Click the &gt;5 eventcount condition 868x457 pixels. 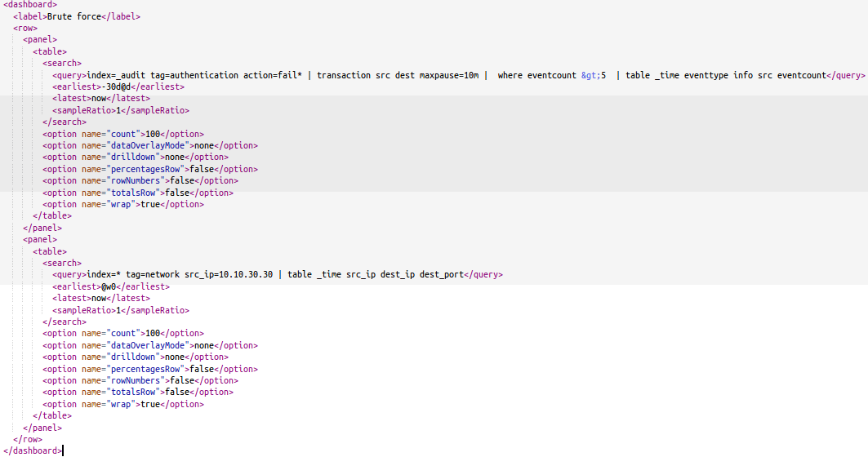pyautogui.click(x=594, y=75)
